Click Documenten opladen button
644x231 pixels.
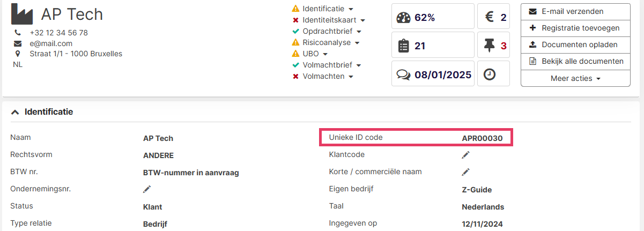click(x=575, y=44)
